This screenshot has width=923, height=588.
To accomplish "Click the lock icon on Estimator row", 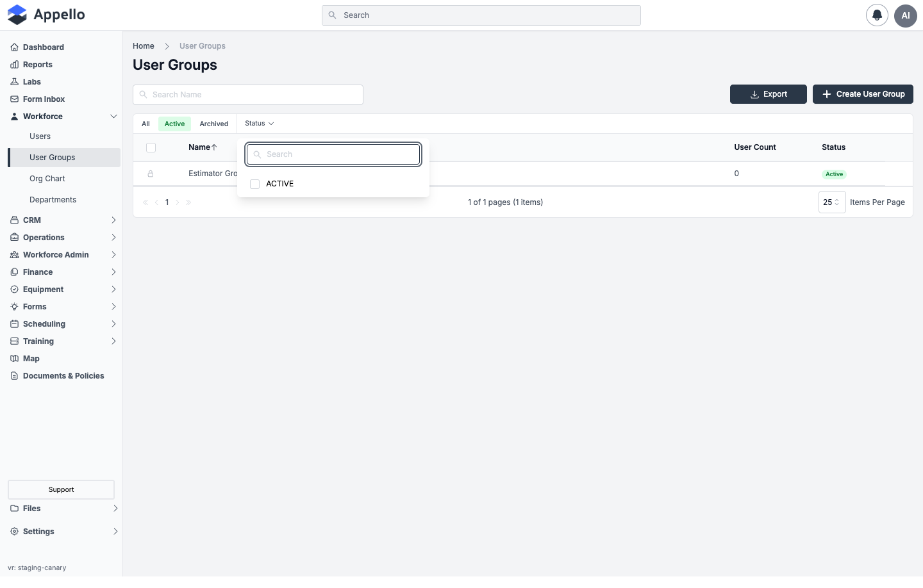I will click(x=151, y=174).
